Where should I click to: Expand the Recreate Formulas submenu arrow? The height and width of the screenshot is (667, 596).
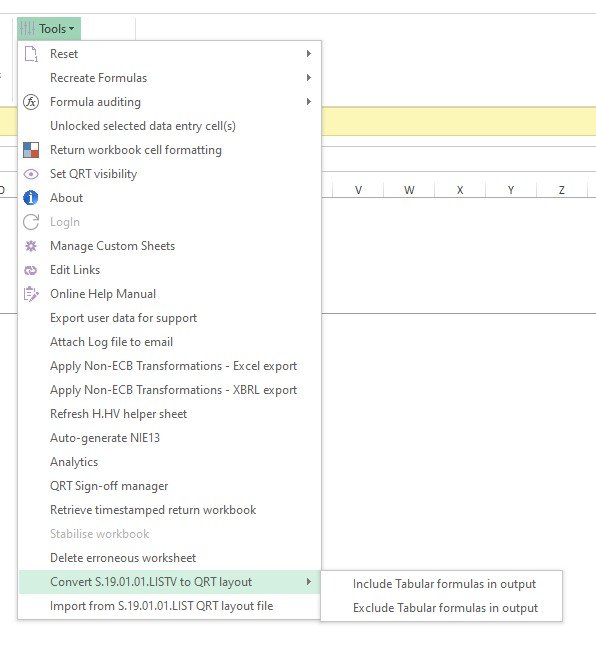(309, 77)
